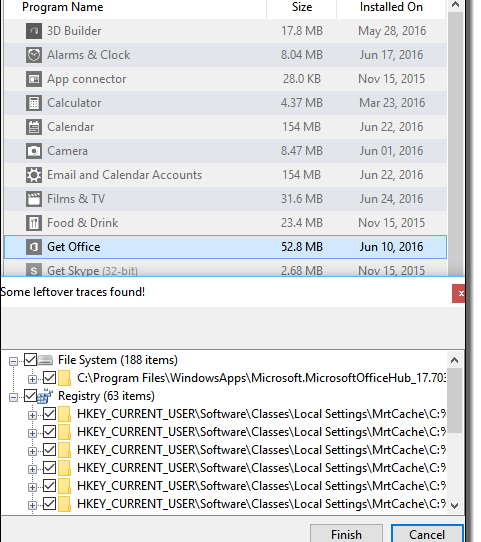Click the 17.8 MB size value
481x542 pixels.
tap(302, 31)
